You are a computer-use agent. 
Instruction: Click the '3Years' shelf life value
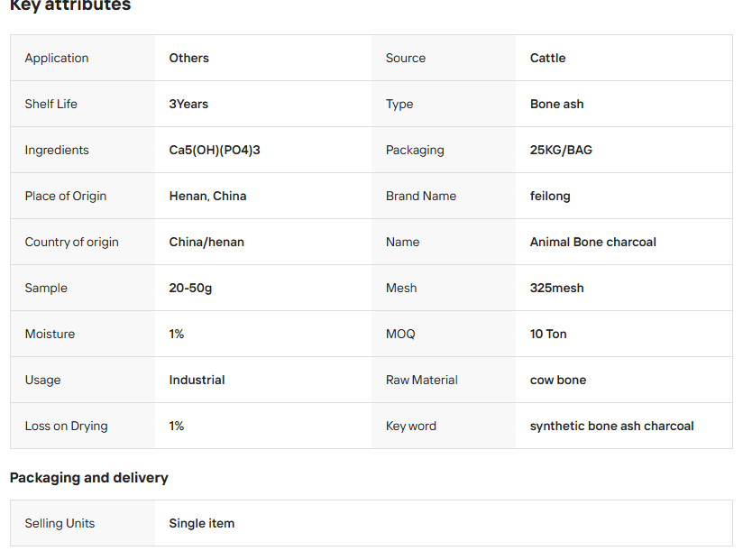[x=188, y=104]
